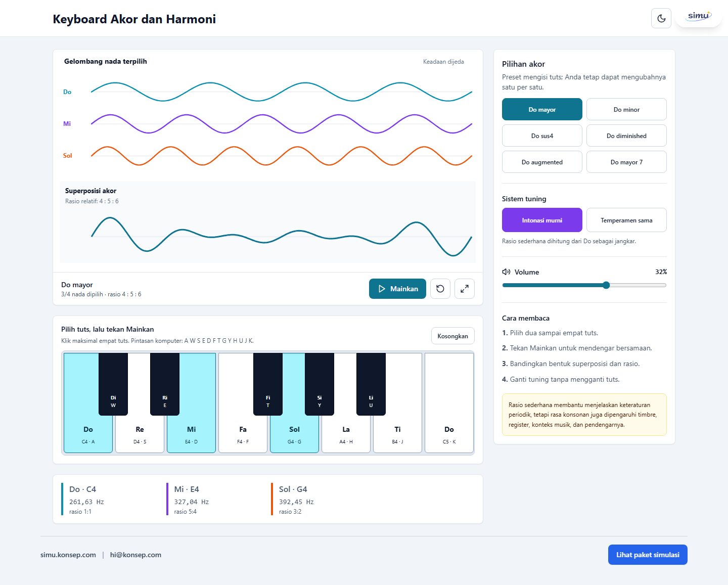Click the 327,04 Hz frequency value

click(x=191, y=502)
